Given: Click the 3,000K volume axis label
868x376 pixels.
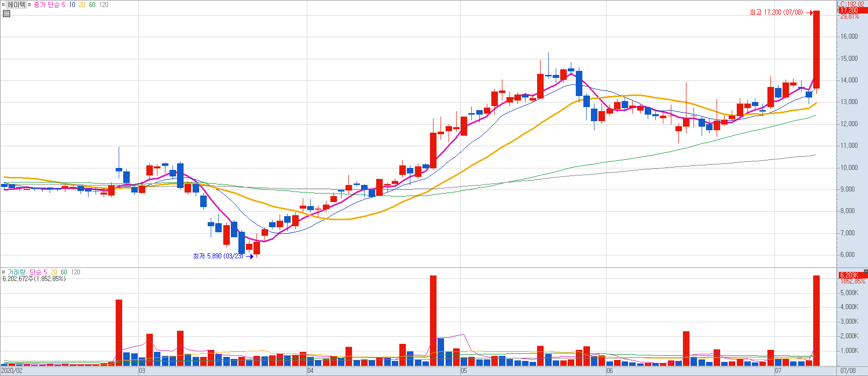Looking at the screenshot, I should click(849, 321).
